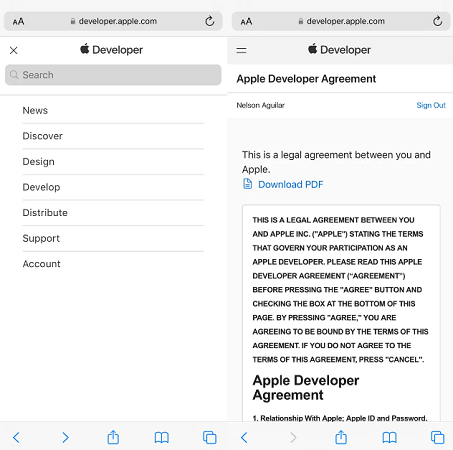The image size is (453, 450).
Task: Reload the page in the right browser
Action: pos(437,21)
